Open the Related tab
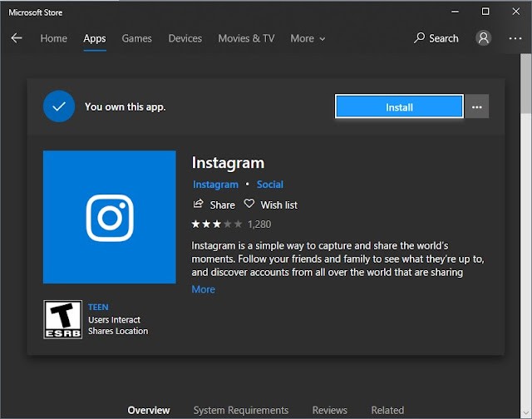The height and width of the screenshot is (419, 532). (387, 410)
